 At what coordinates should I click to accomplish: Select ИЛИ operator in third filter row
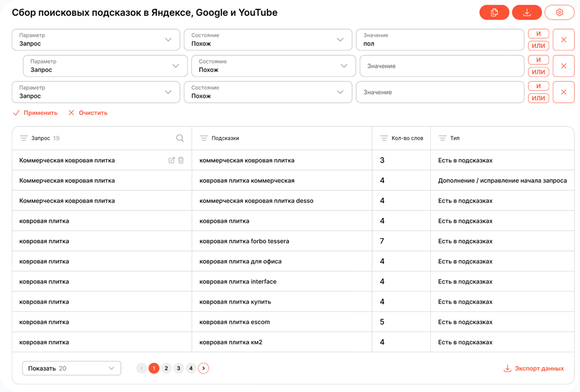pos(538,98)
